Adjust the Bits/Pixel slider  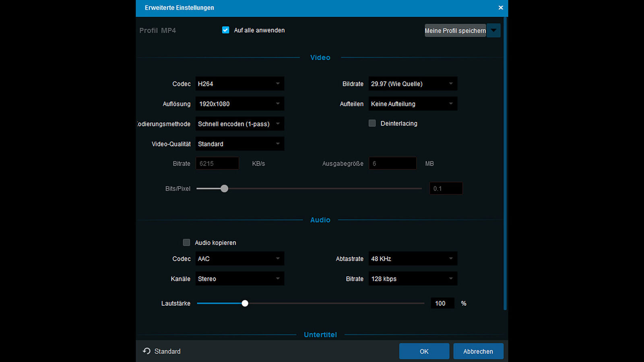pos(224,188)
